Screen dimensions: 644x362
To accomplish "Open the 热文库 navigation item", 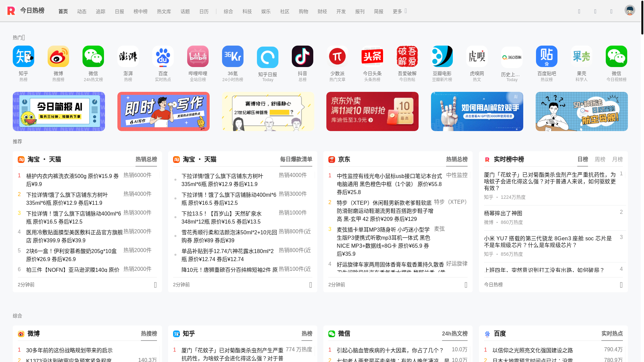I will tap(164, 11).
